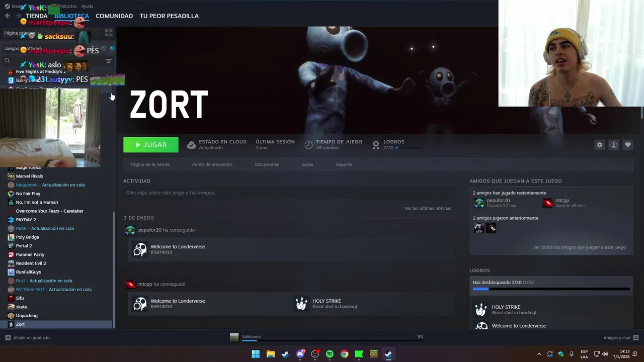The image size is (644, 362).
Task: Open File Explorer from the taskbar
Action: [x=270, y=354]
